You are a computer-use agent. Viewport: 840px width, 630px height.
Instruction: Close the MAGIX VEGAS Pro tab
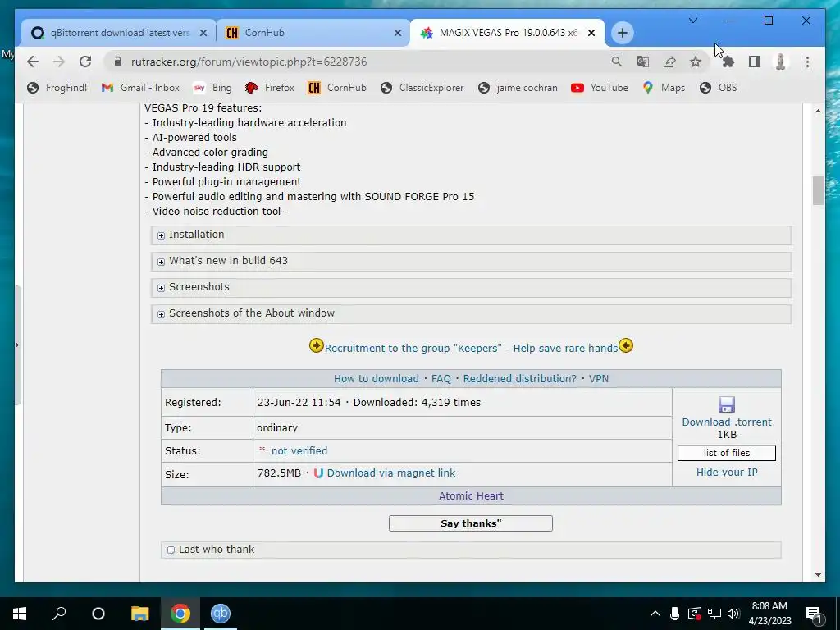coord(591,33)
